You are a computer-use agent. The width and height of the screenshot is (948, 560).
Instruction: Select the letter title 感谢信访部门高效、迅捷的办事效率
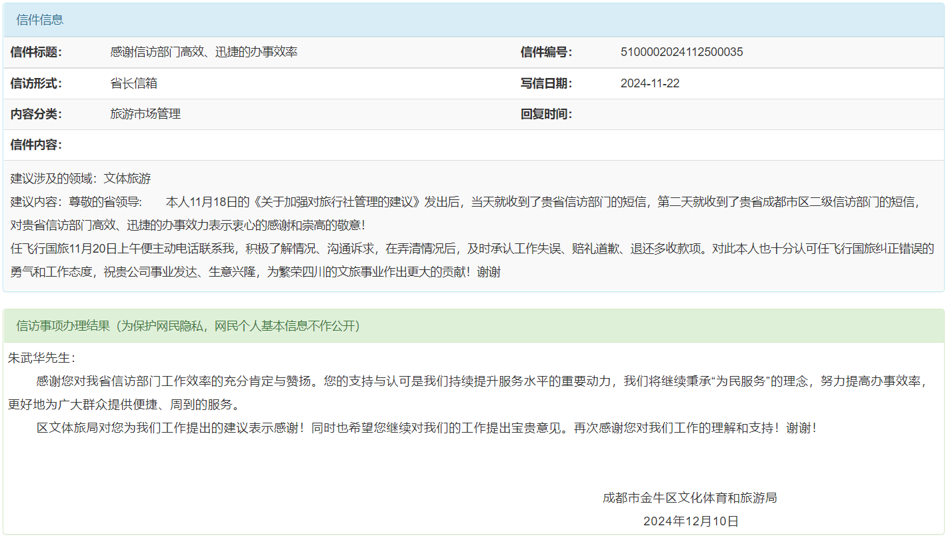(x=203, y=52)
